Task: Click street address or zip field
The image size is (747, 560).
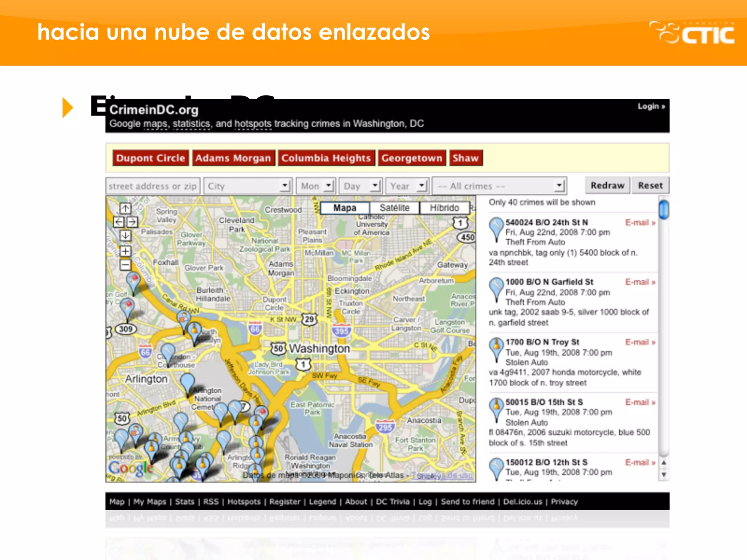Action: (153, 186)
